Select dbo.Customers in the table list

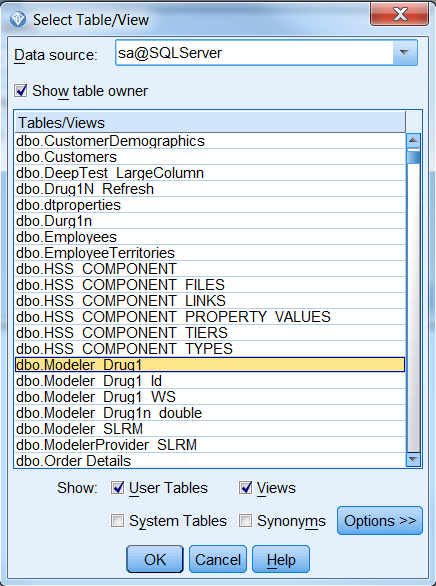pos(210,157)
